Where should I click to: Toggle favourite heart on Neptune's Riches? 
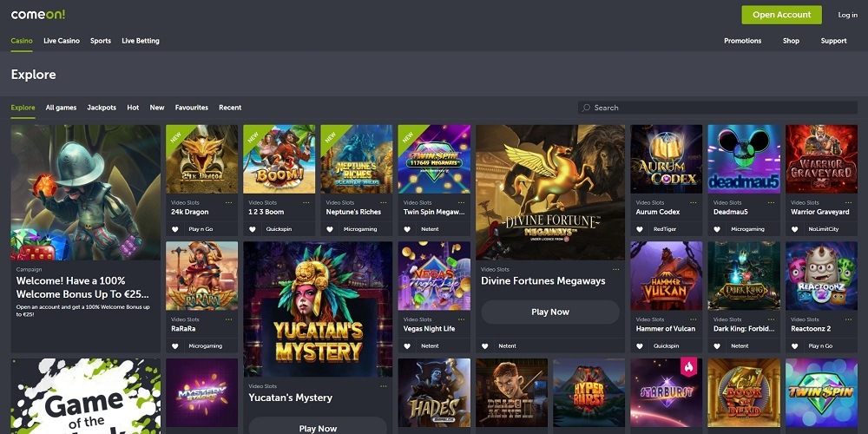[330, 229]
